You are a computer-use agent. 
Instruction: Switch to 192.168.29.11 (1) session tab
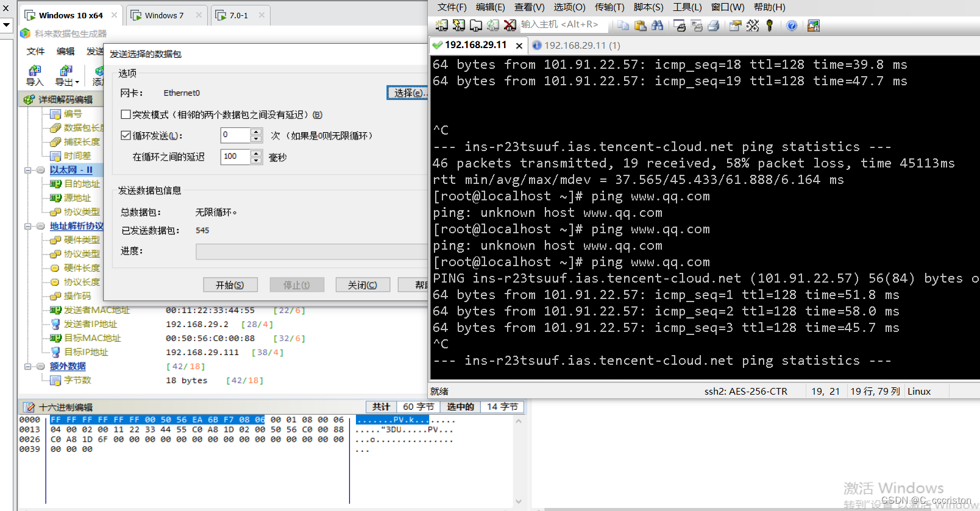click(575, 45)
